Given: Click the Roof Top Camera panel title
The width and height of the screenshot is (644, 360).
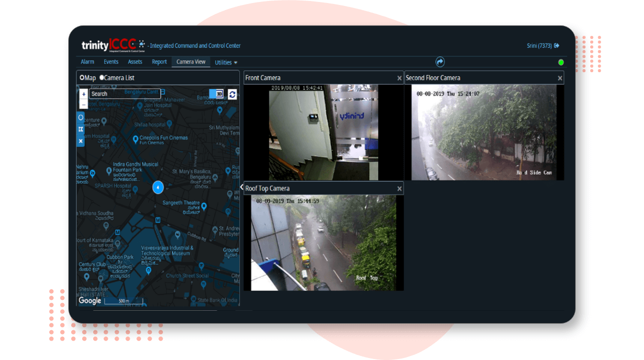Looking at the screenshot, I should 267,189.
